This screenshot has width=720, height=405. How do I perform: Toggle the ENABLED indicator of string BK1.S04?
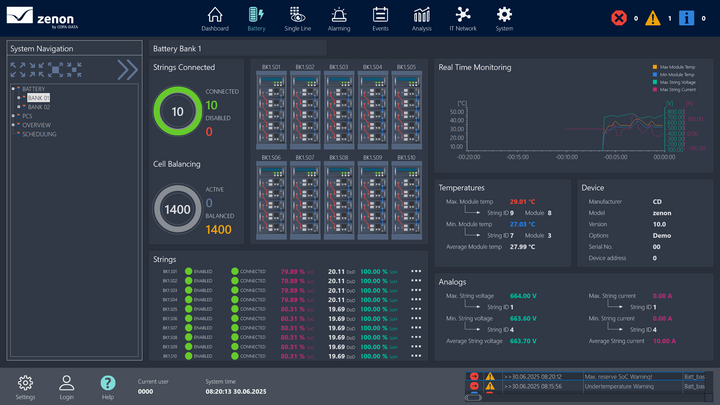point(188,299)
